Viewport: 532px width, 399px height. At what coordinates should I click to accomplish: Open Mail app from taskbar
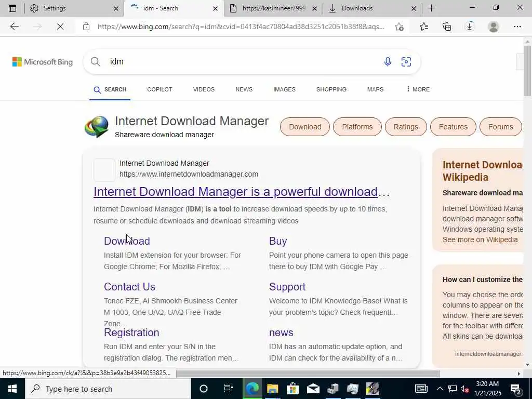pyautogui.click(x=313, y=389)
